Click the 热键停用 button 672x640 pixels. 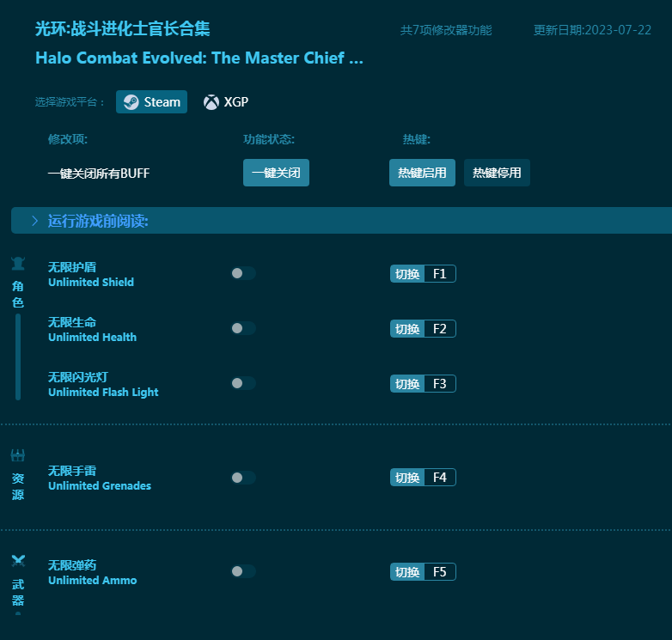497,173
